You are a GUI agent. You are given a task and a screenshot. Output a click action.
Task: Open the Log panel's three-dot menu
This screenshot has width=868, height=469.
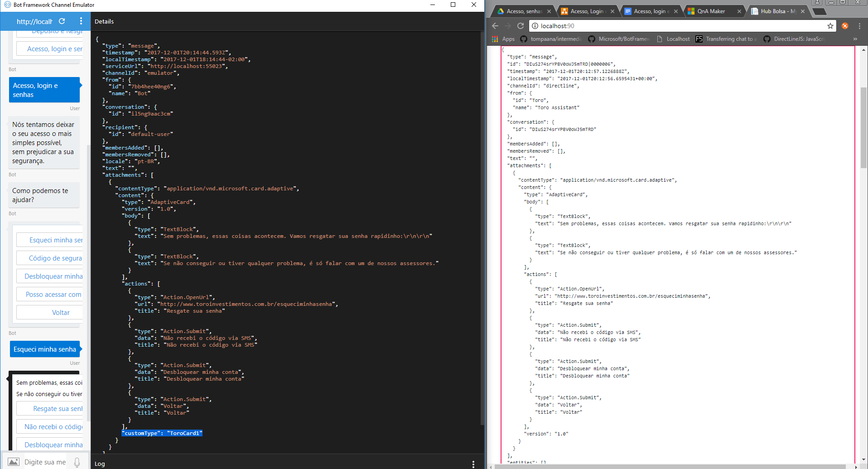pos(473,464)
